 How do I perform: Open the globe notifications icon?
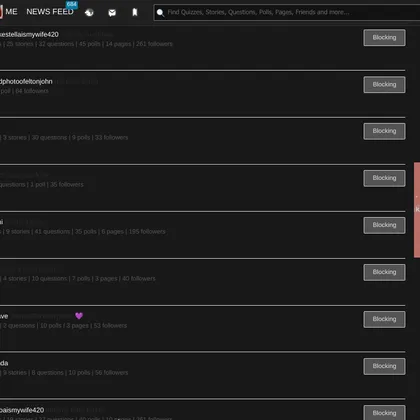click(x=89, y=13)
